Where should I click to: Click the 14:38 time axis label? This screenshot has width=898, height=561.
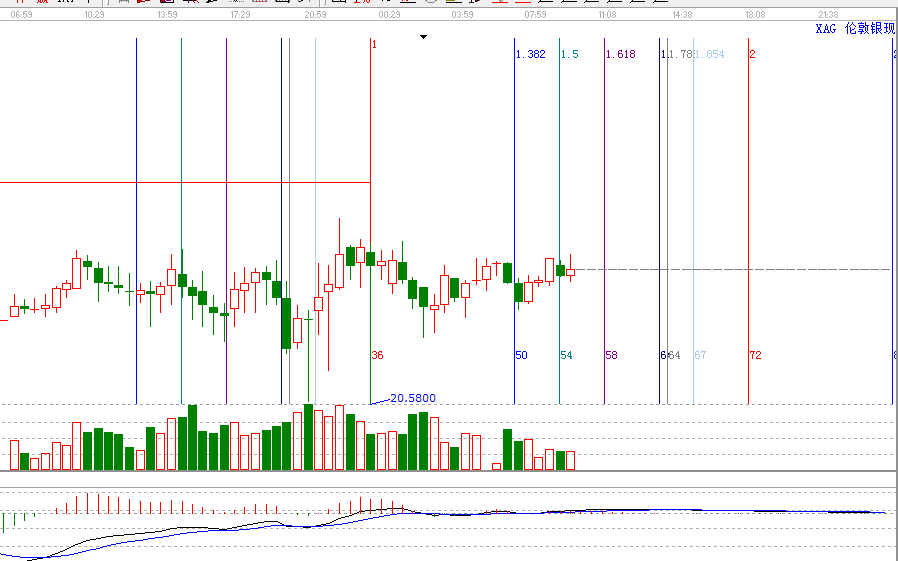(681, 15)
